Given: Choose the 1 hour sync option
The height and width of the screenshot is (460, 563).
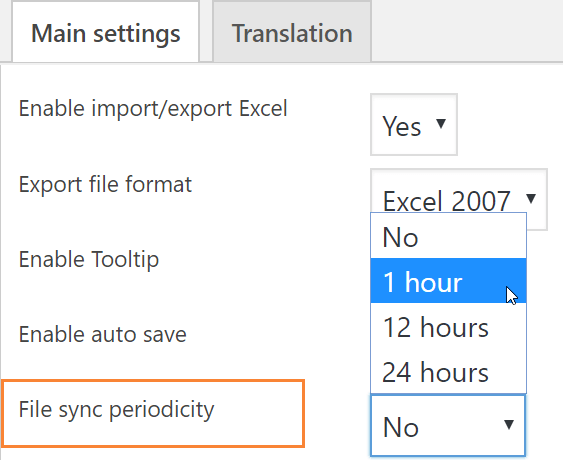Looking at the screenshot, I should (448, 281).
